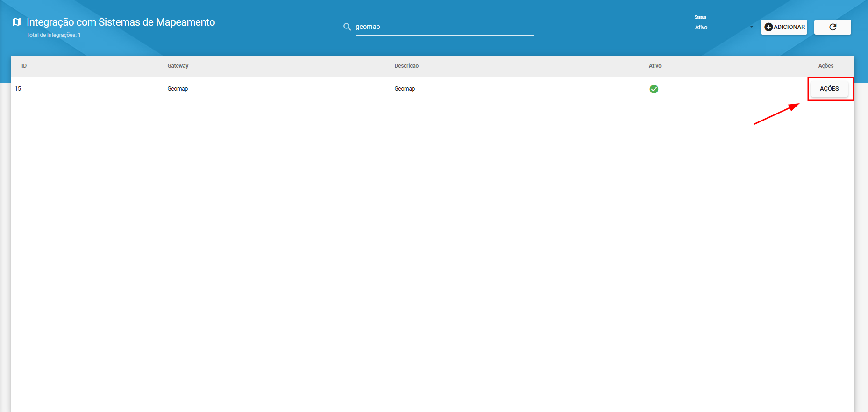
Task: Click the Integração com Sistemas de Mapeamento title
Action: point(121,22)
